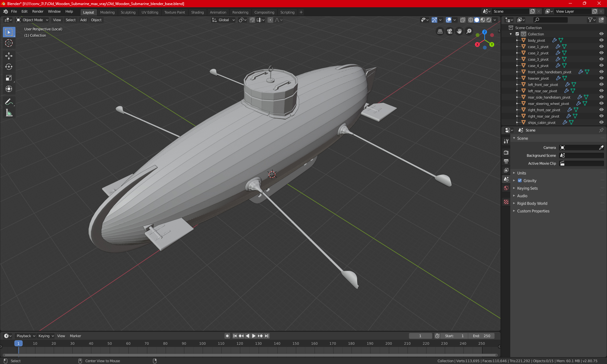Open the View Layer properties tab

point(506,170)
